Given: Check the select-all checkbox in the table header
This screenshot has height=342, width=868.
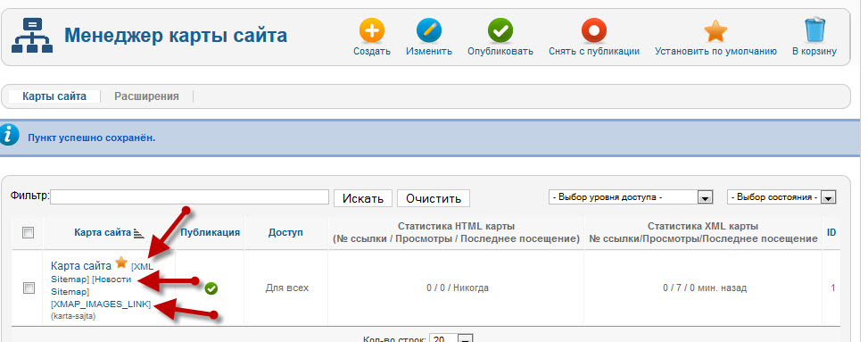Looking at the screenshot, I should coord(29,233).
